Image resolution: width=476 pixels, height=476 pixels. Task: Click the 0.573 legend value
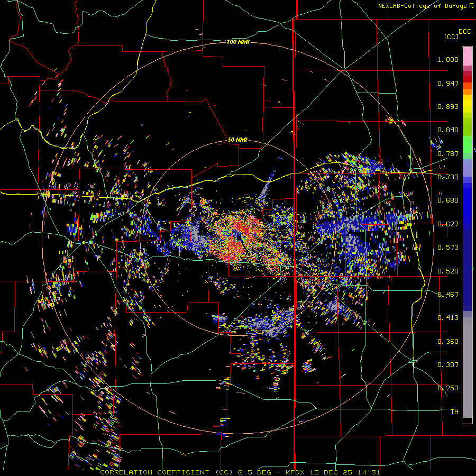pyautogui.click(x=448, y=248)
